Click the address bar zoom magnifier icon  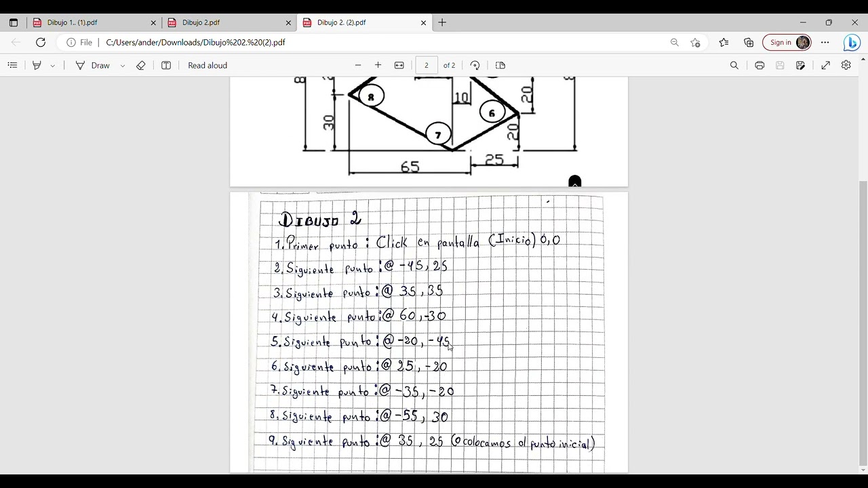coord(675,42)
